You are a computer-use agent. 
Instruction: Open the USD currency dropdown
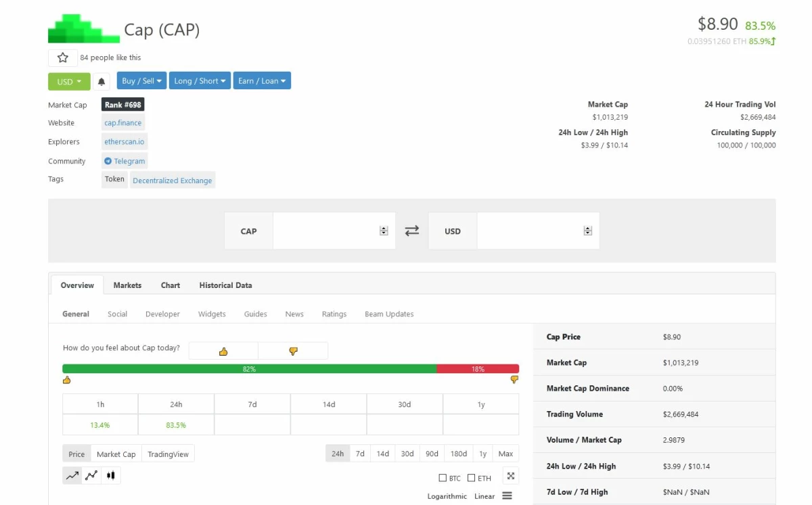click(69, 81)
